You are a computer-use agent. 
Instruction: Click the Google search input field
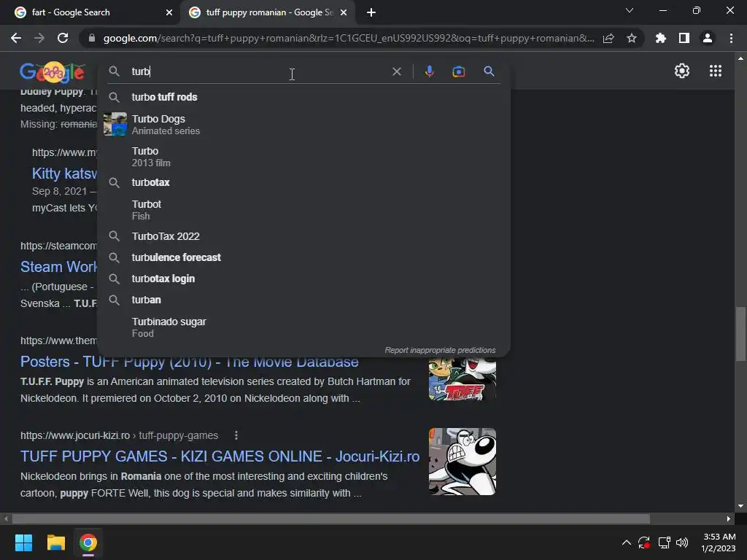pyautogui.click(x=258, y=71)
